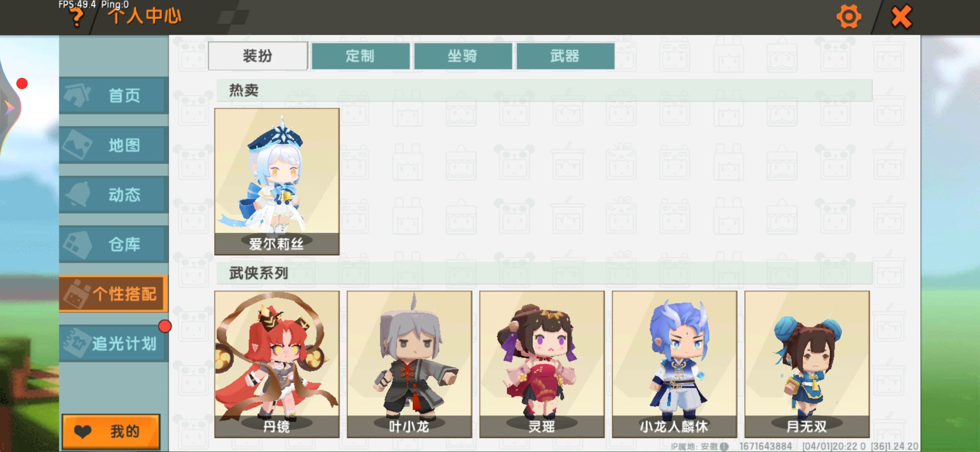980x452 pixels.
Task: Switch to the 定制 tab
Action: point(361,56)
